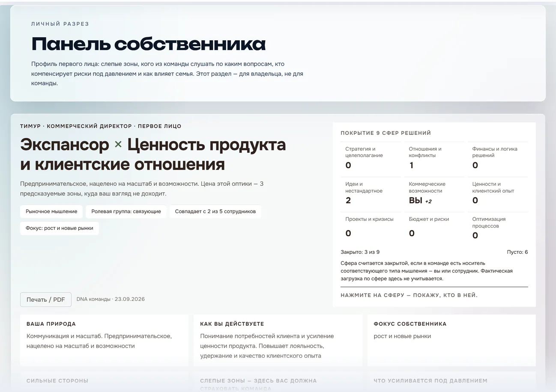Click the "Панель собственника" page title
Viewport: 556px width, 392px height.
148,44
